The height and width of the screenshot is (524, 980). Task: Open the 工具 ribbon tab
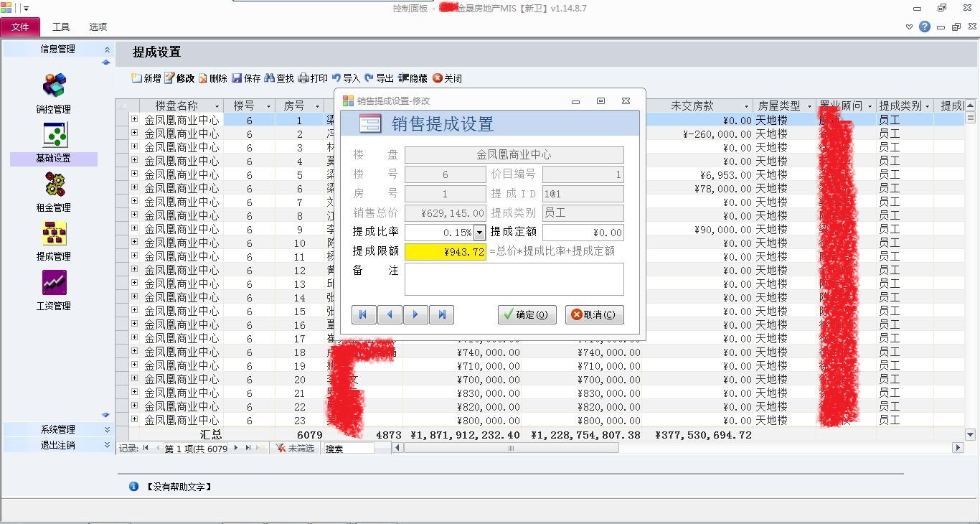61,27
